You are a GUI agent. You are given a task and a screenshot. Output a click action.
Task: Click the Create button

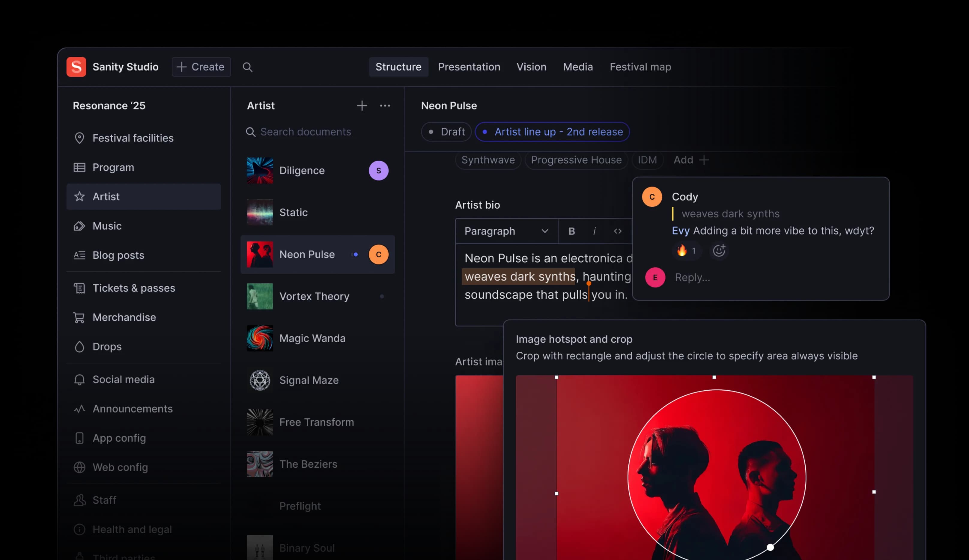(x=201, y=67)
